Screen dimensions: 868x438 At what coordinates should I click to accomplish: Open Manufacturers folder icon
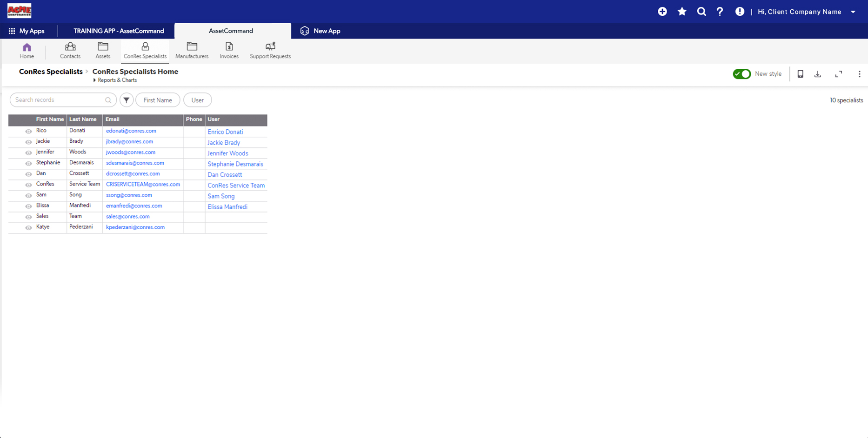[x=192, y=46]
